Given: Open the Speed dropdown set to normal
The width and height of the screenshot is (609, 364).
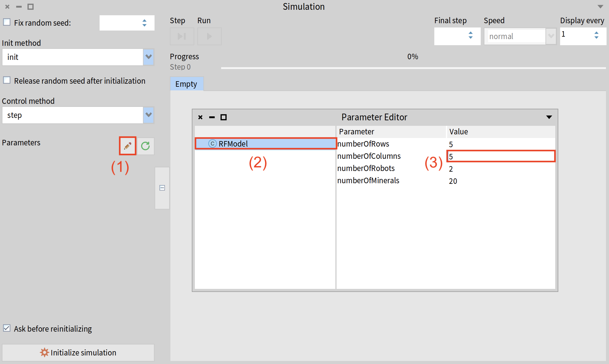Looking at the screenshot, I should pos(551,36).
